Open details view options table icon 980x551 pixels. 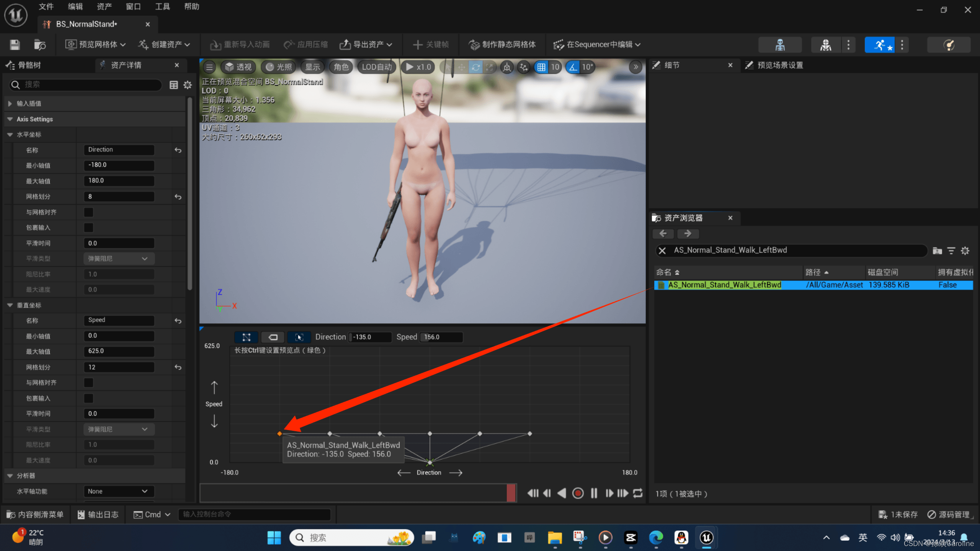point(174,85)
